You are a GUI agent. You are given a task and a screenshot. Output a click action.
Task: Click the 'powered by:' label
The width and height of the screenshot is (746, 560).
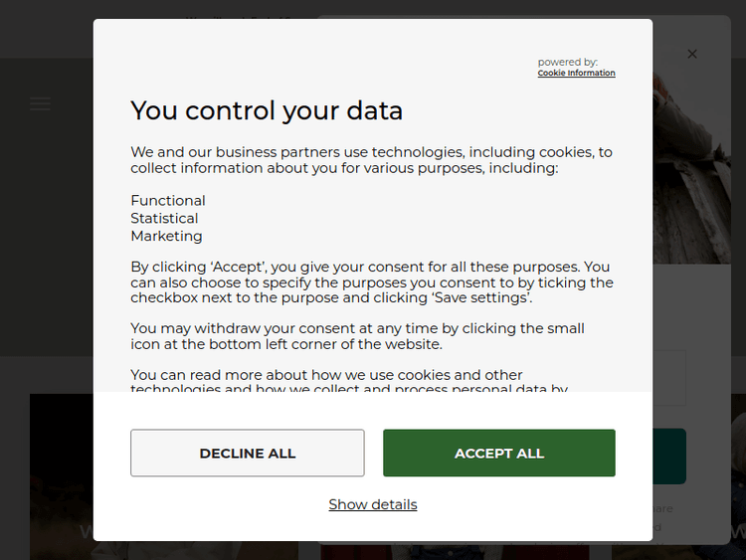point(567,62)
